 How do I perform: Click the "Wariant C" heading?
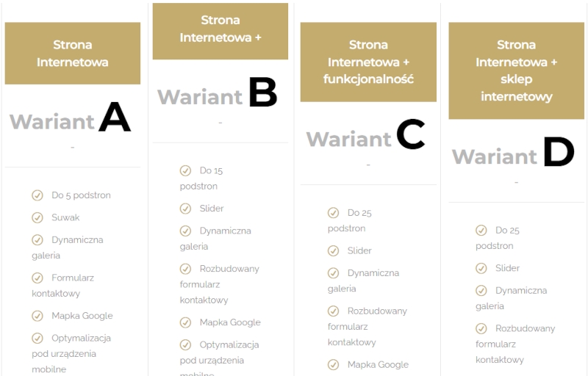click(x=365, y=137)
